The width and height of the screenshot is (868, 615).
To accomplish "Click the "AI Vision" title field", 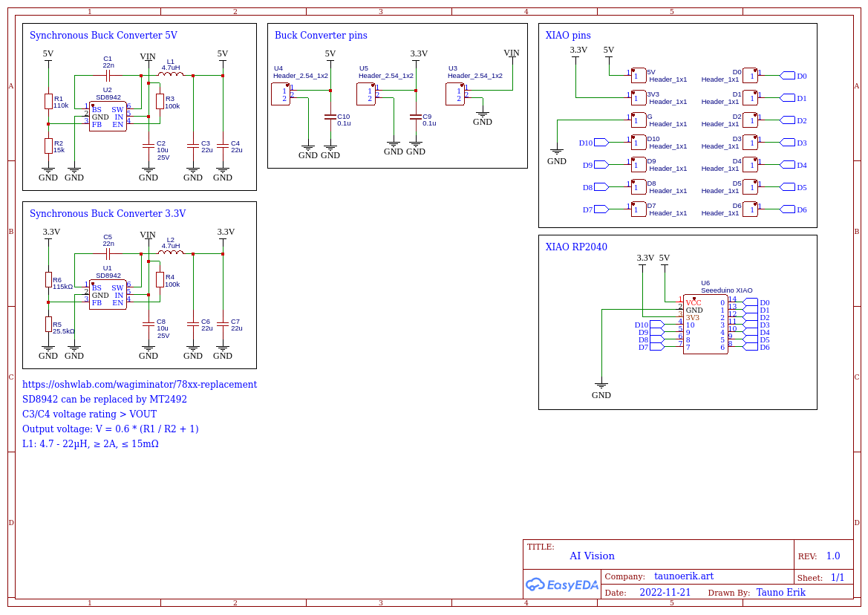I will [592, 556].
